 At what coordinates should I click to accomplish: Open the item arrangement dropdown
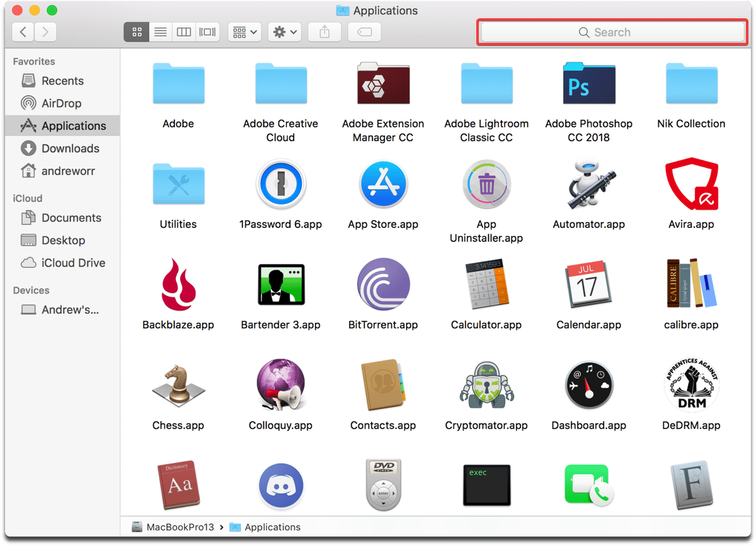coord(244,32)
